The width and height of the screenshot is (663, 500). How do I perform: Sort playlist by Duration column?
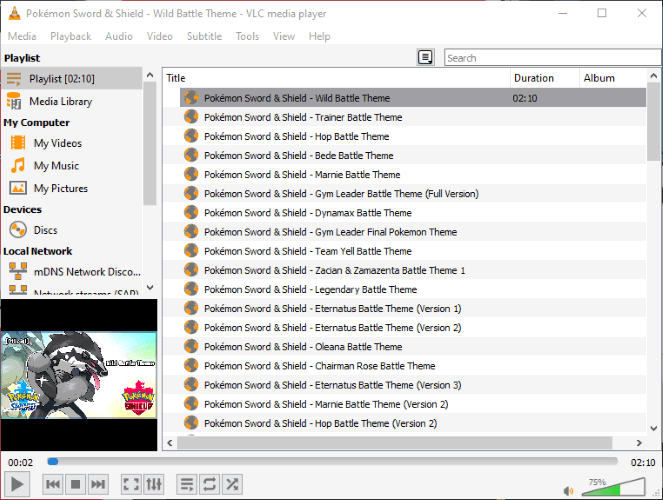(x=545, y=78)
